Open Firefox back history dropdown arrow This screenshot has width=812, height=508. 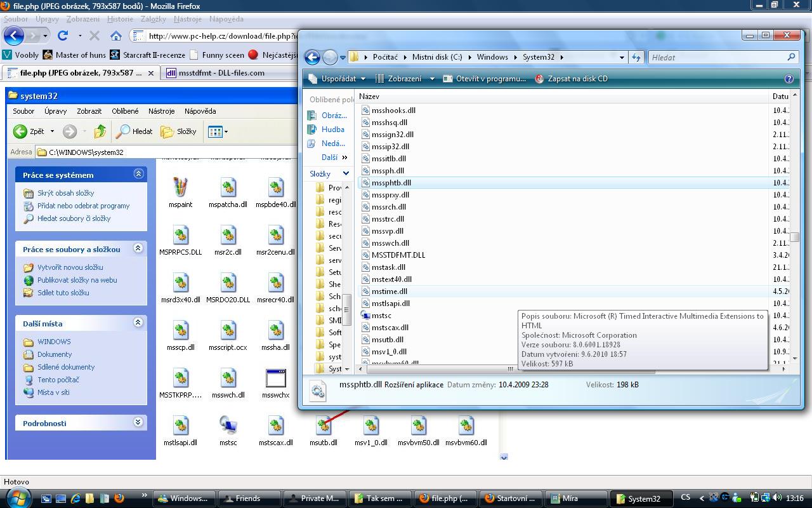(46, 36)
